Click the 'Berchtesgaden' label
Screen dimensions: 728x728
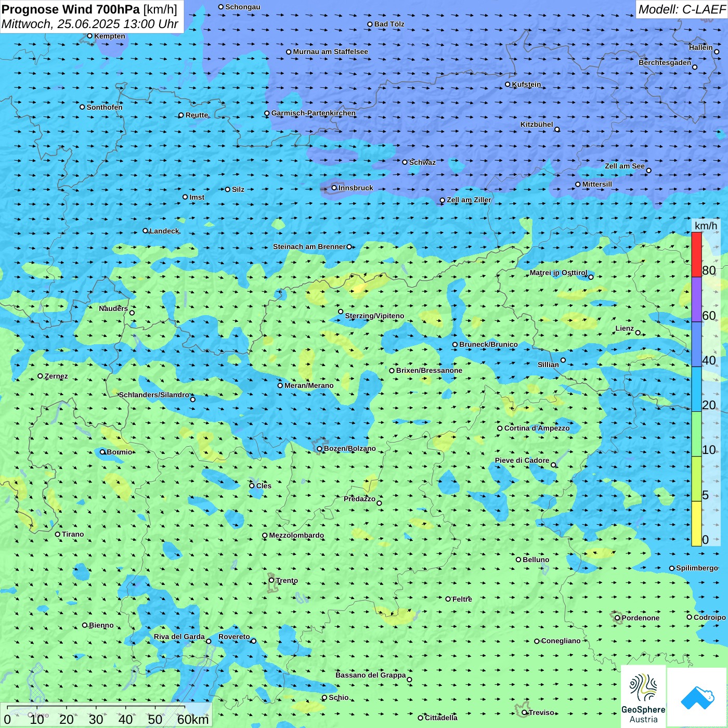[665, 62]
